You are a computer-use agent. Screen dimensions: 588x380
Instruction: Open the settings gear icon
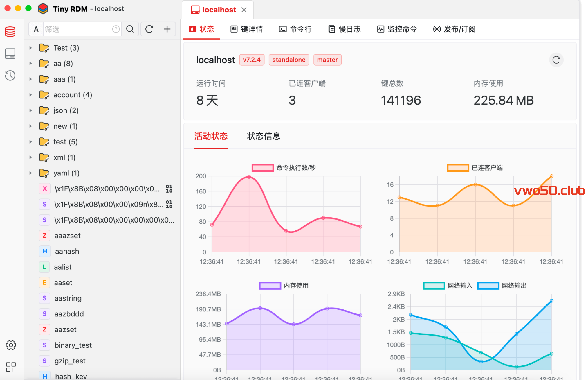11,345
